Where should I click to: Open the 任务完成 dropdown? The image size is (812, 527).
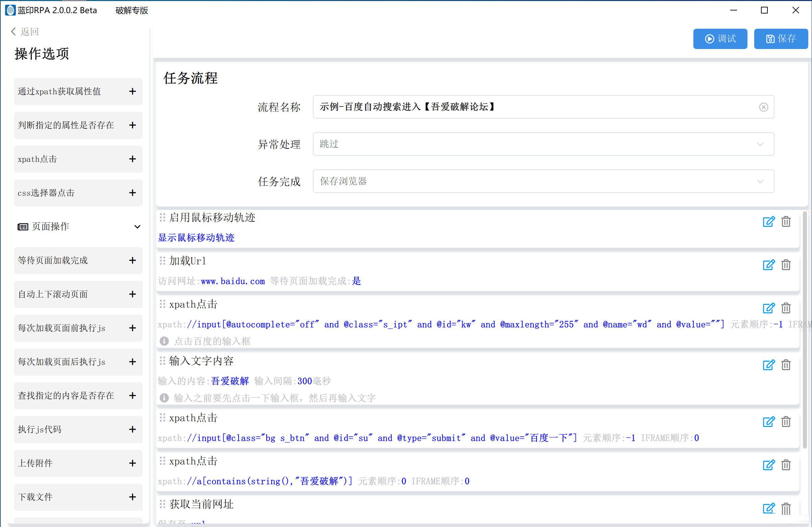coord(760,181)
